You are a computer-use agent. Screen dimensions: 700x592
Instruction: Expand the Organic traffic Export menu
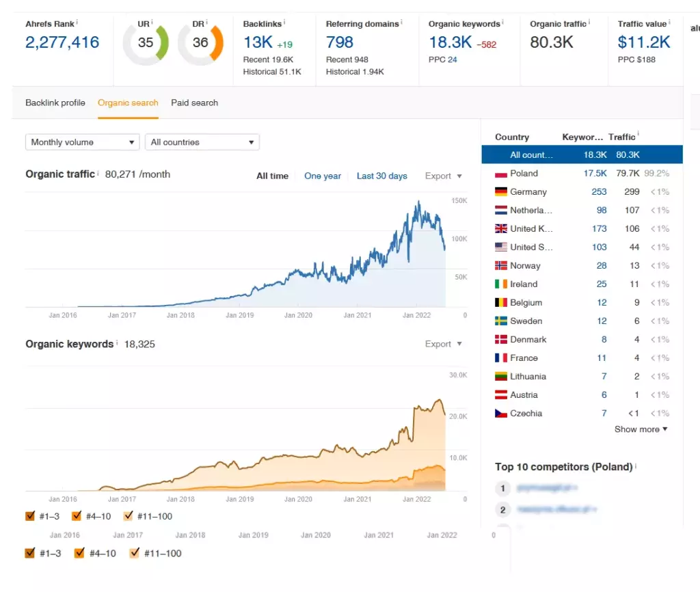pos(443,176)
